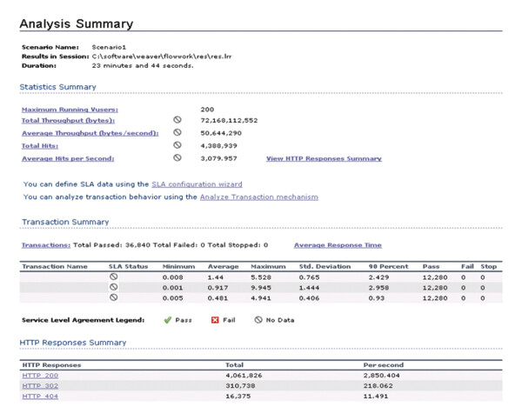Image resolution: width=522 pixels, height=420 pixels.
Task: Click the Transactions link
Action: pos(46,245)
